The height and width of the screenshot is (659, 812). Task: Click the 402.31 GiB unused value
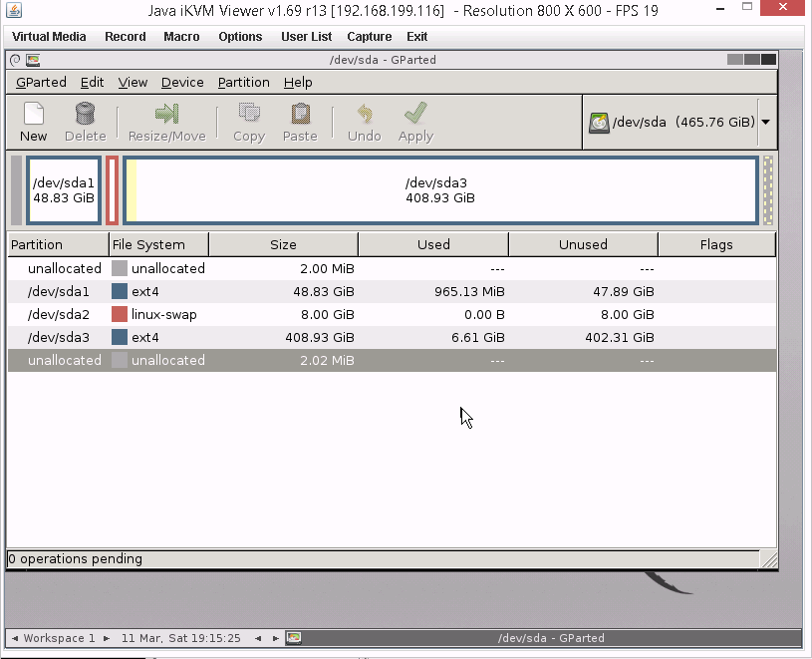[620, 337]
